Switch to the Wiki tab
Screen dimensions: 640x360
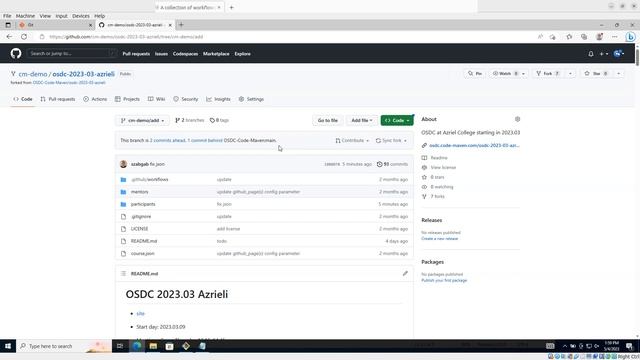point(156,99)
